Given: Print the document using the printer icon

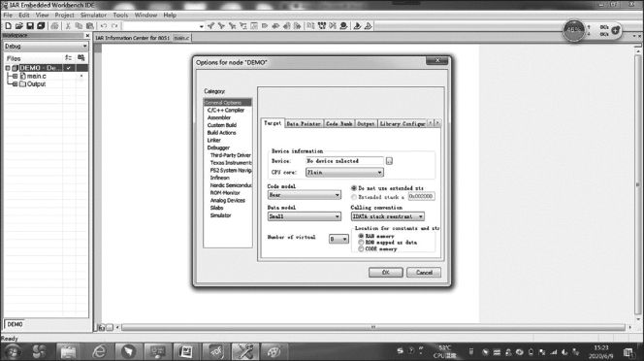Looking at the screenshot, I should point(54,26).
